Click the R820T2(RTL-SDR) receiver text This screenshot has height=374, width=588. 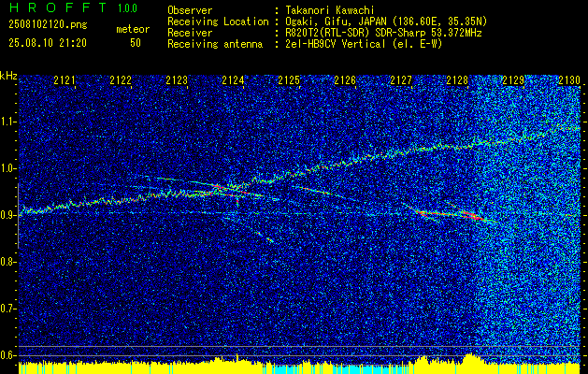[x=383, y=33]
